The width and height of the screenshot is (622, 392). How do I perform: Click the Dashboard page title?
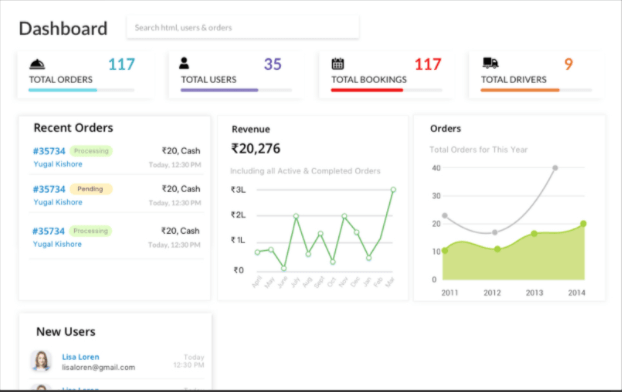tap(63, 29)
